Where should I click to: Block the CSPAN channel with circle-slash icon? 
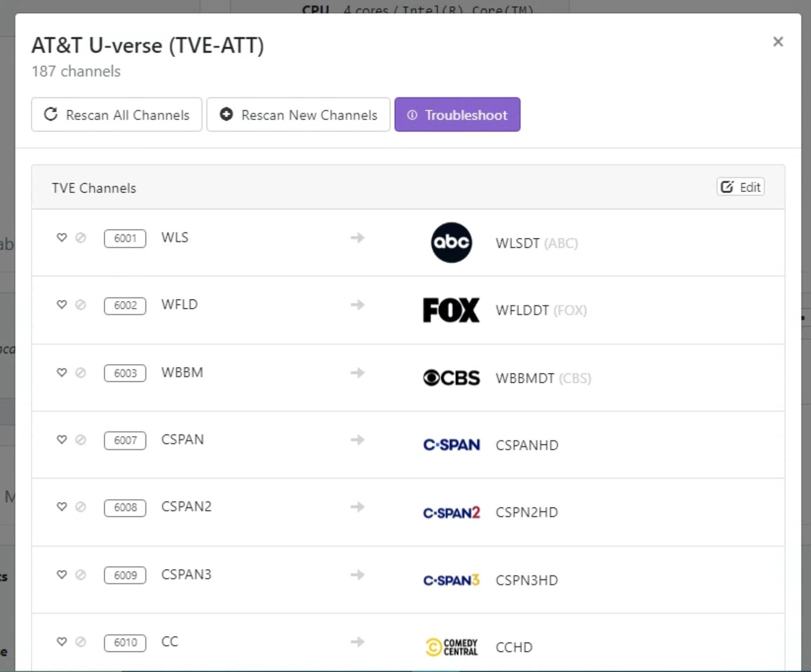click(81, 440)
